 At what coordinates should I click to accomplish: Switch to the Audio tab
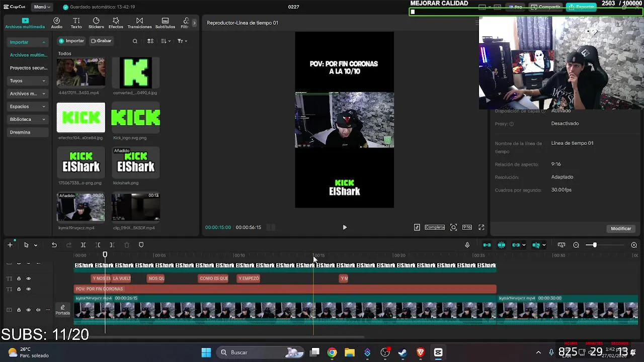(x=56, y=23)
